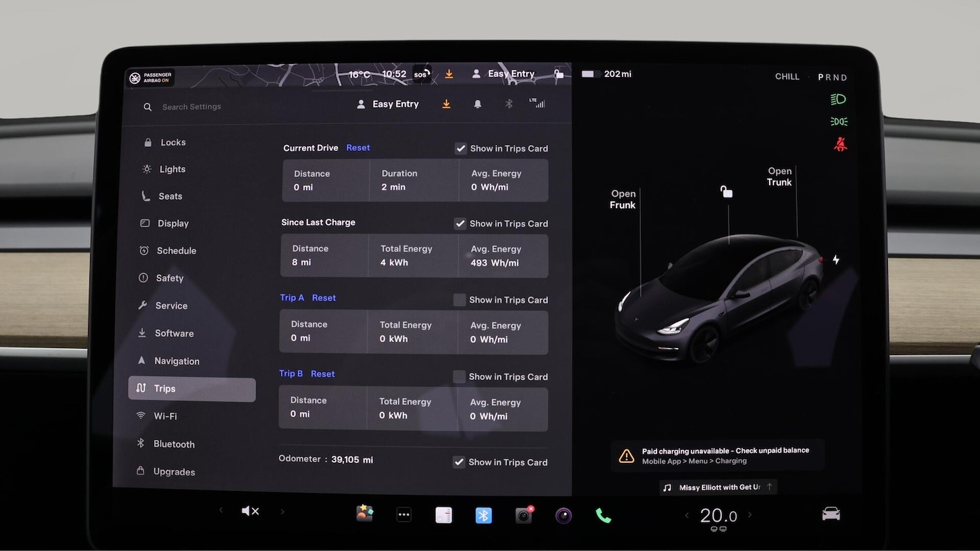Open the dashcam app with red badge
Image resolution: width=980 pixels, height=551 pixels.
pyautogui.click(x=523, y=516)
